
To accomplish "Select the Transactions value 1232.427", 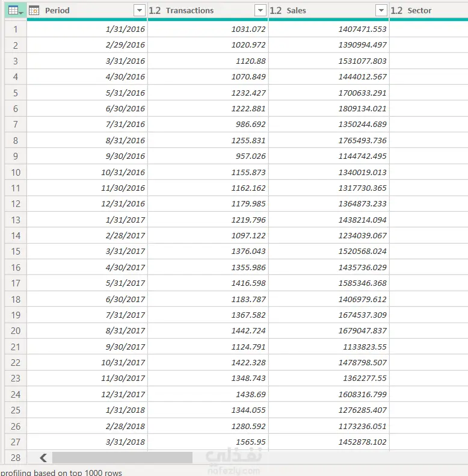I will click(208, 93).
